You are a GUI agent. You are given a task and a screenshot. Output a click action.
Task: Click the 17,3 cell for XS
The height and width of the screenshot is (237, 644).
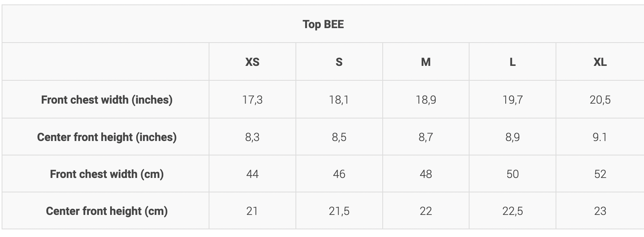click(252, 100)
